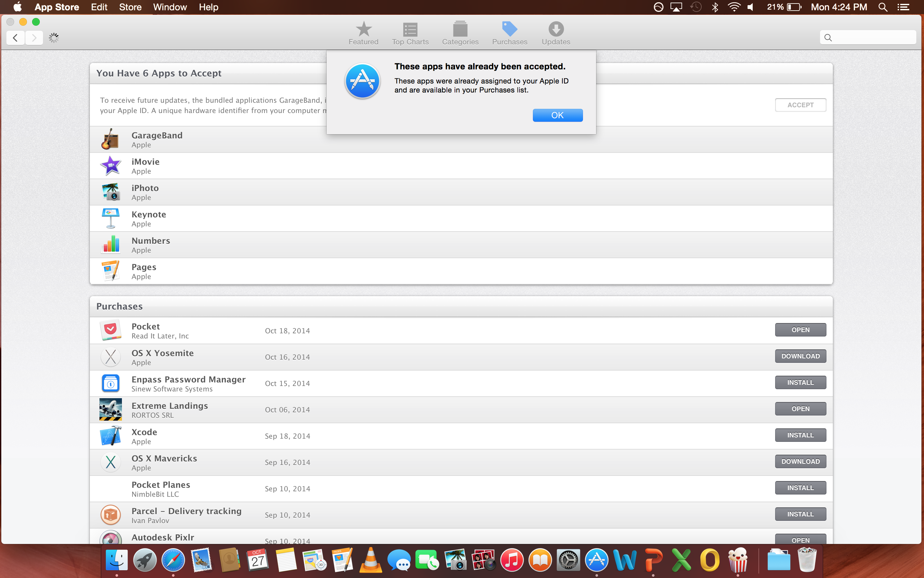Click the forward navigation arrow
Viewport: 924px width, 578px height.
(34, 38)
